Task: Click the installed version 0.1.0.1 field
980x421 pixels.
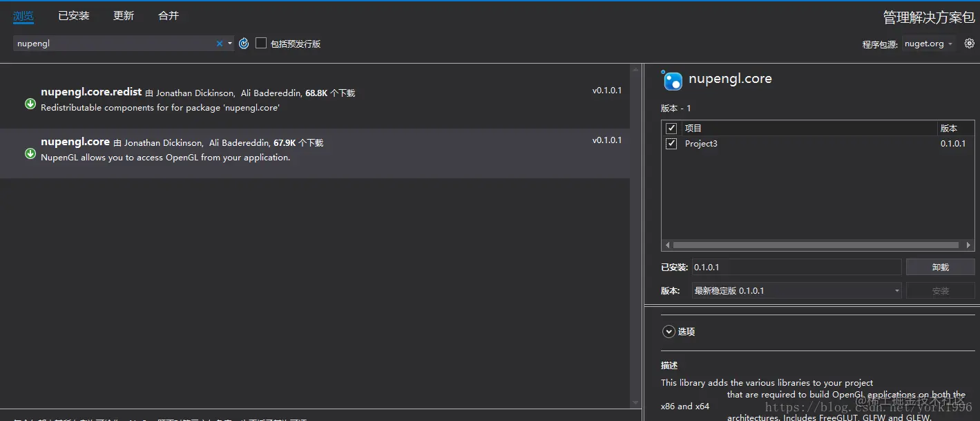Action: (797, 267)
